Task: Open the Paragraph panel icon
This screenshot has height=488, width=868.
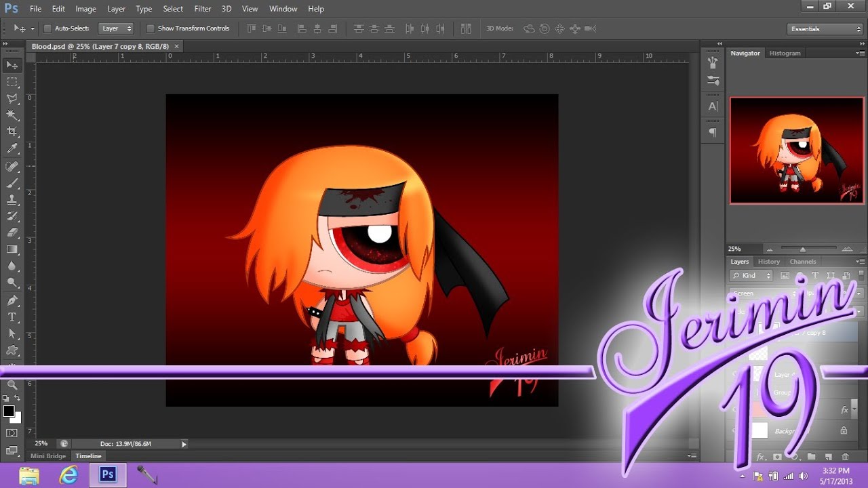Action: tap(713, 132)
